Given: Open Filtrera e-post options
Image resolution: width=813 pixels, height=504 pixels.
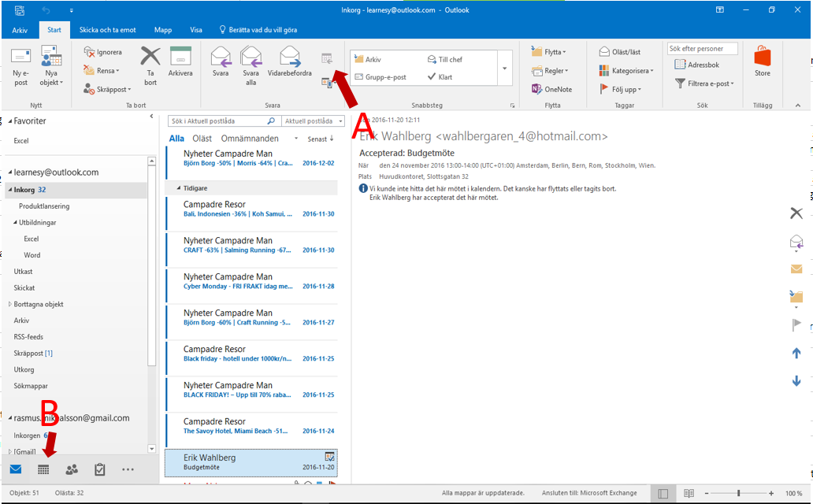Looking at the screenshot, I should coord(704,83).
